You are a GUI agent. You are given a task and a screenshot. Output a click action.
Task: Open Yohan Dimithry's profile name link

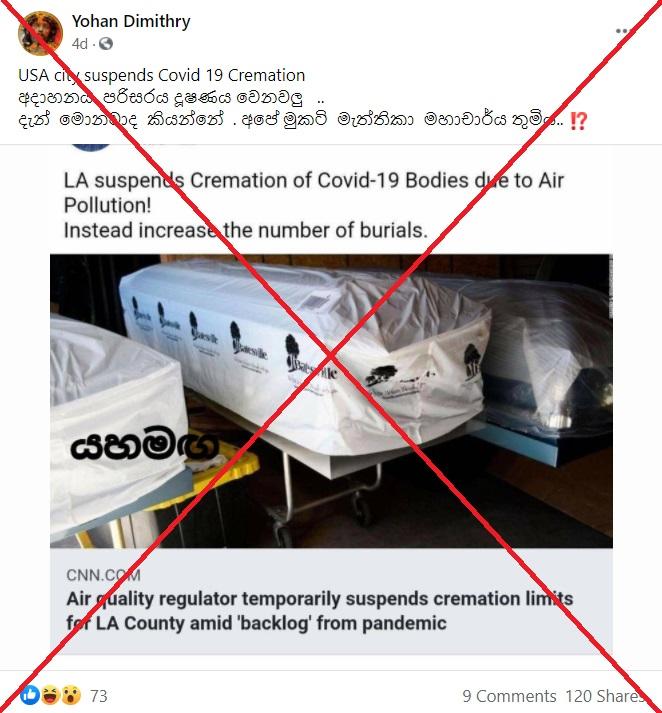tap(131, 21)
